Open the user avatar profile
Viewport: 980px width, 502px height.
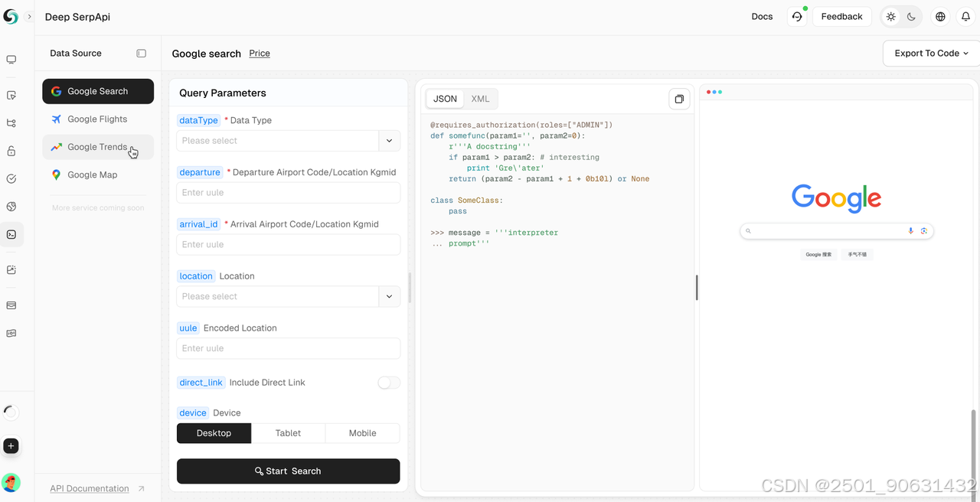point(11,482)
